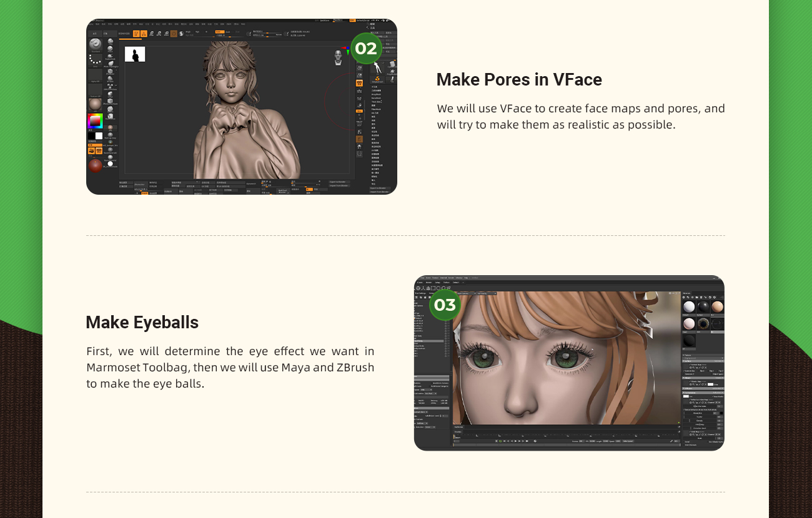The height and width of the screenshot is (518, 812).
Task: Toggle the orange Edit mode button in ZBrush
Action: [136, 33]
